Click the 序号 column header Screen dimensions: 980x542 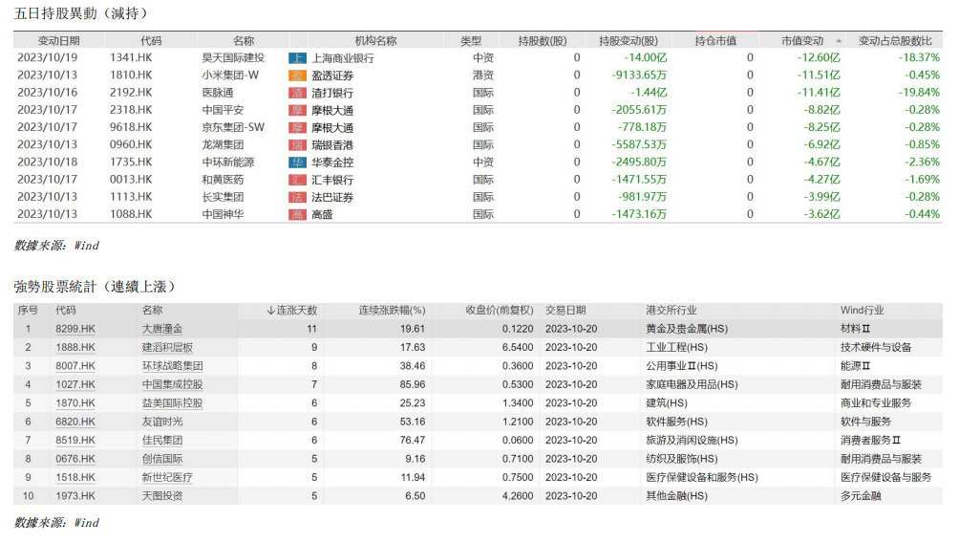(x=28, y=310)
